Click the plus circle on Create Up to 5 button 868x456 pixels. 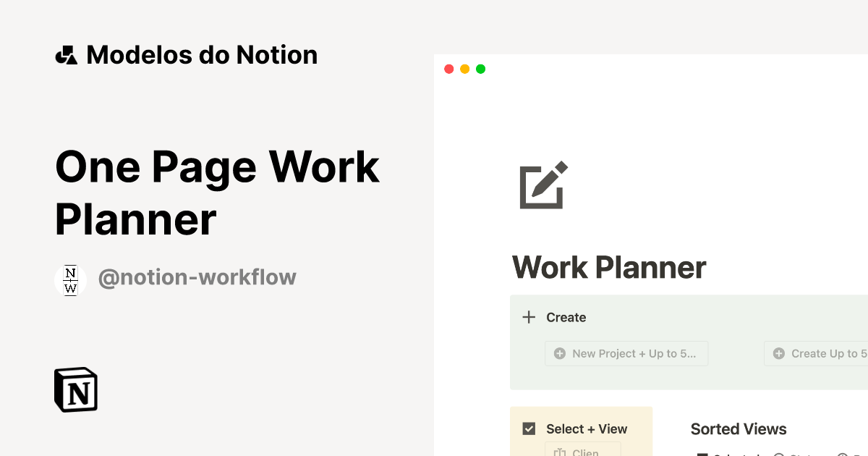779,353
